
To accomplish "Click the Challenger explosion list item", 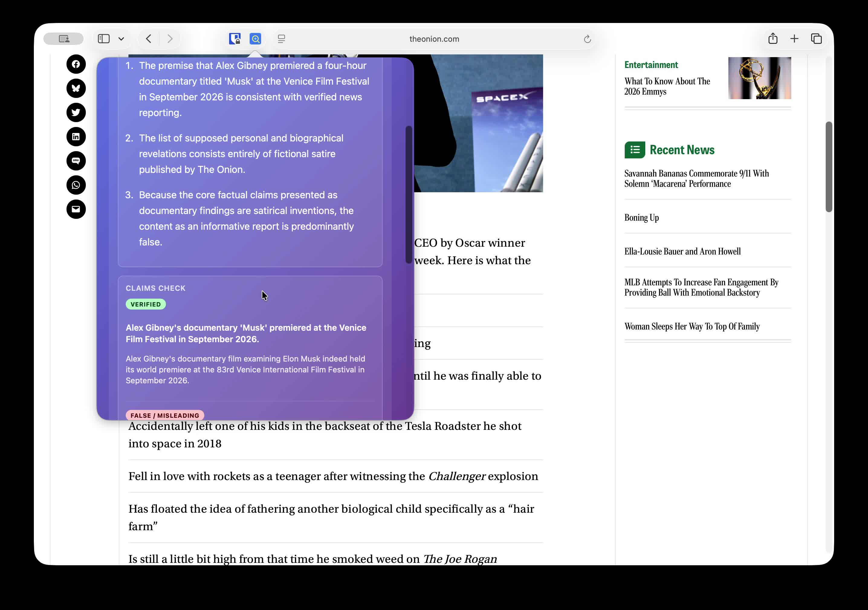I will pos(333,476).
